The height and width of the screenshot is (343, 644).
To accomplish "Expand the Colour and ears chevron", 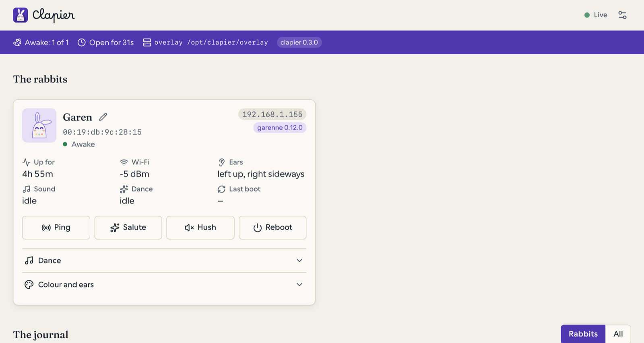I will tap(299, 285).
